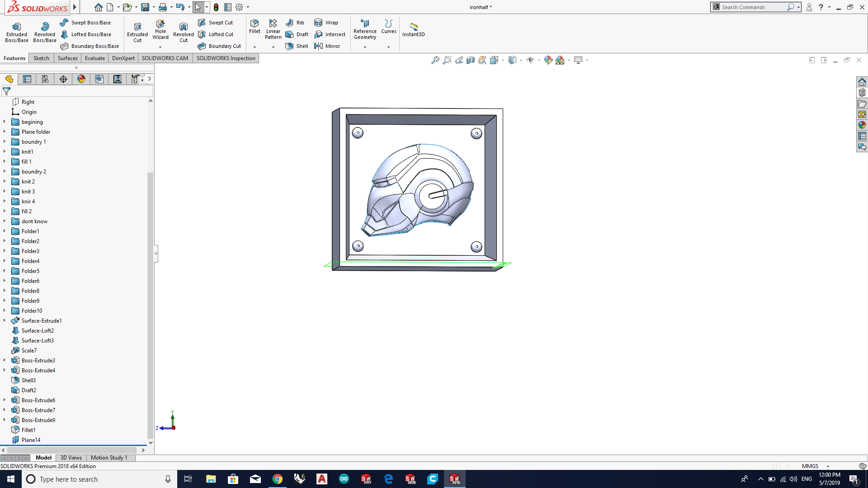Expand the 'boundry 1' folder

[x=5, y=141]
